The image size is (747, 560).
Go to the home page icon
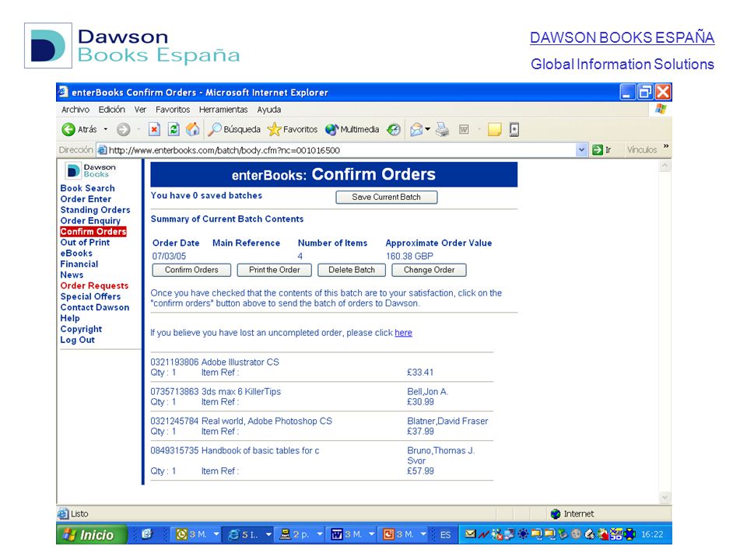(192, 129)
